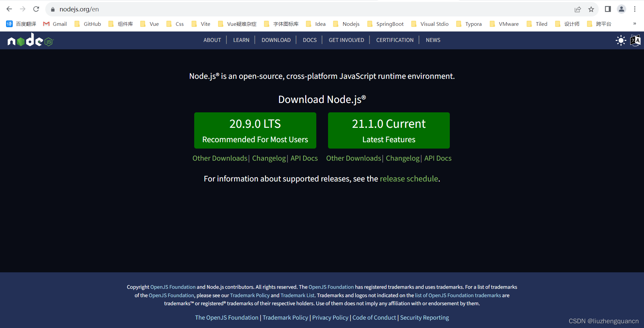Open Other Downloads under 20.9.0 LTS
The image size is (644, 328).
tap(220, 158)
